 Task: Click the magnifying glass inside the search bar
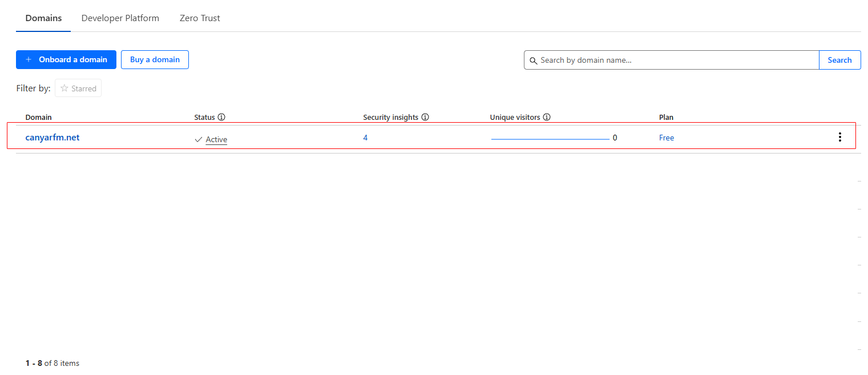534,60
